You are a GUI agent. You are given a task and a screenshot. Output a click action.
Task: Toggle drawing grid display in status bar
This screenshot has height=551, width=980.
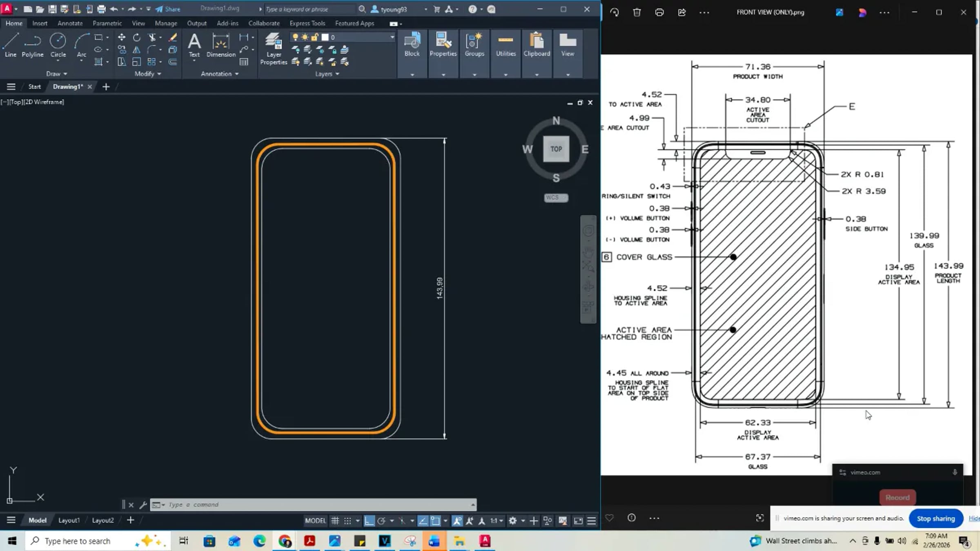(x=335, y=520)
